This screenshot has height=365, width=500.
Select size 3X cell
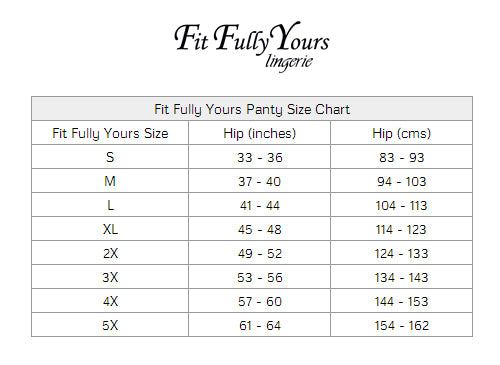click(x=110, y=277)
